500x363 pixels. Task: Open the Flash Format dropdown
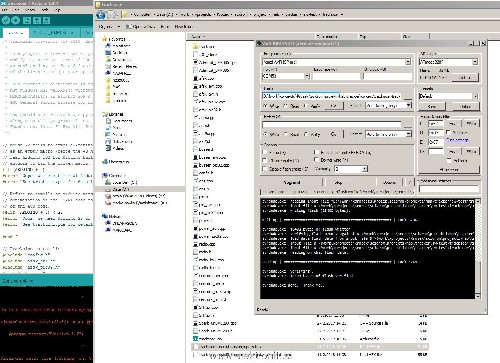click(x=409, y=106)
